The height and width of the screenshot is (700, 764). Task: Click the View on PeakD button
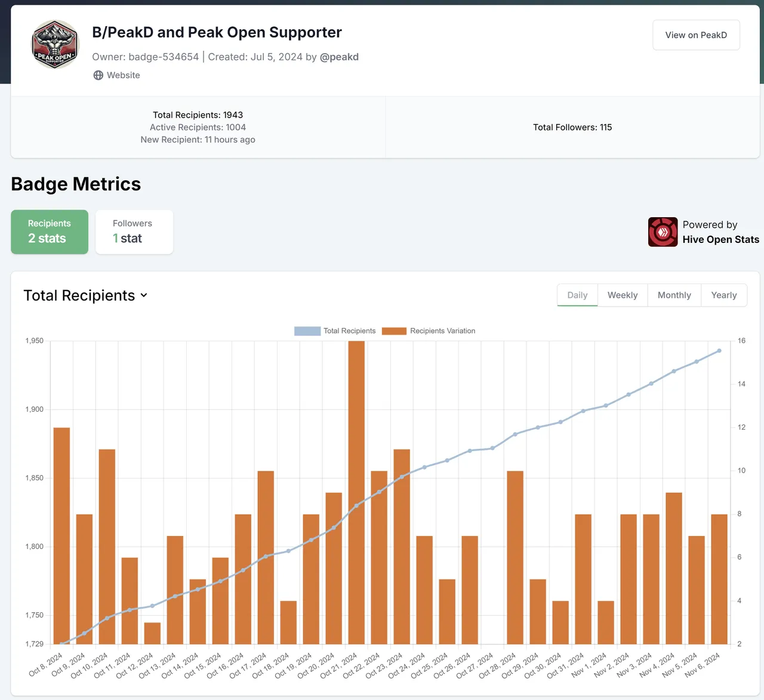(x=696, y=35)
